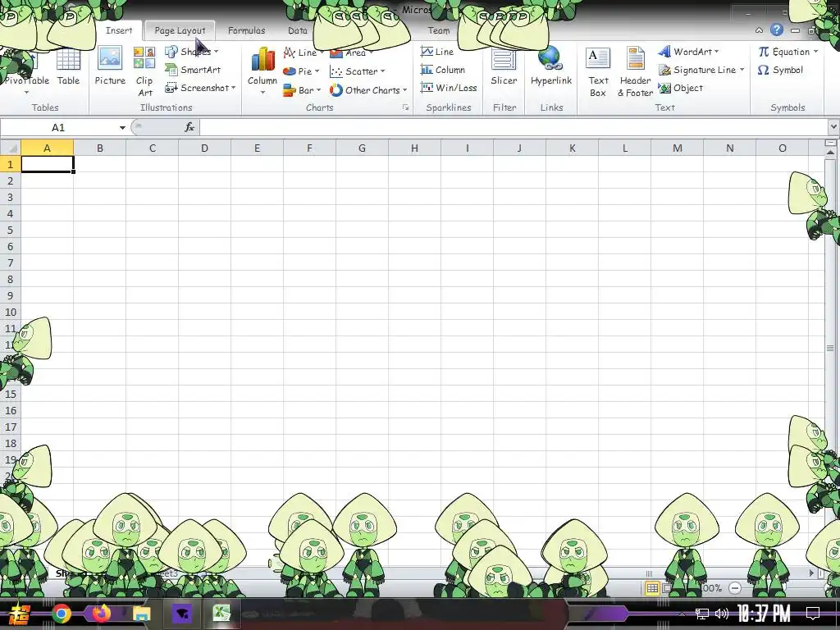
Task: Switch to Normal view in status bar
Action: tap(652, 588)
